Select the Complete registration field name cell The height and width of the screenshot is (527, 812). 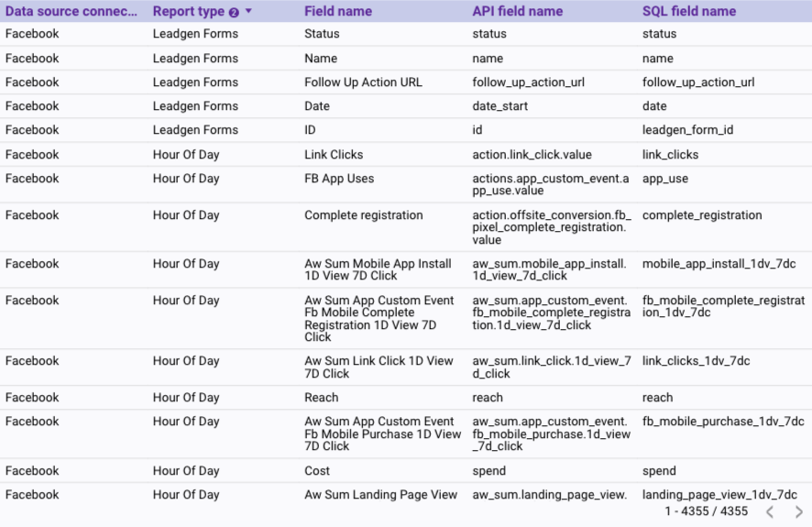coord(363,215)
